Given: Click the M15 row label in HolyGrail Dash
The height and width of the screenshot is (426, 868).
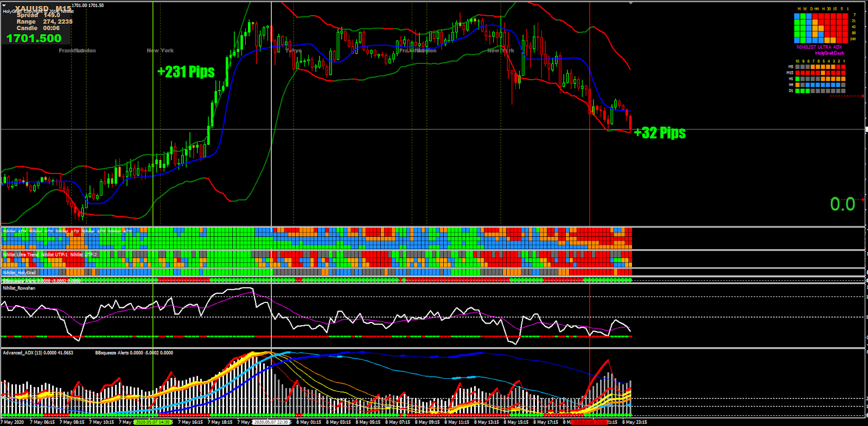Looking at the screenshot, I should click(x=790, y=73).
